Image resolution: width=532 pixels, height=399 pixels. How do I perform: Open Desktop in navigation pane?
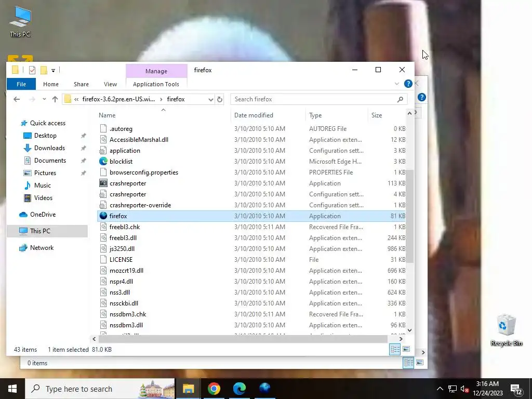tap(45, 136)
